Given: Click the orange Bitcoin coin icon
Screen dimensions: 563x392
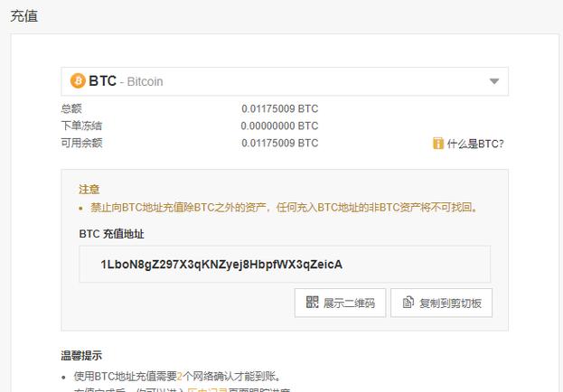Looking at the screenshot, I should [x=78, y=81].
